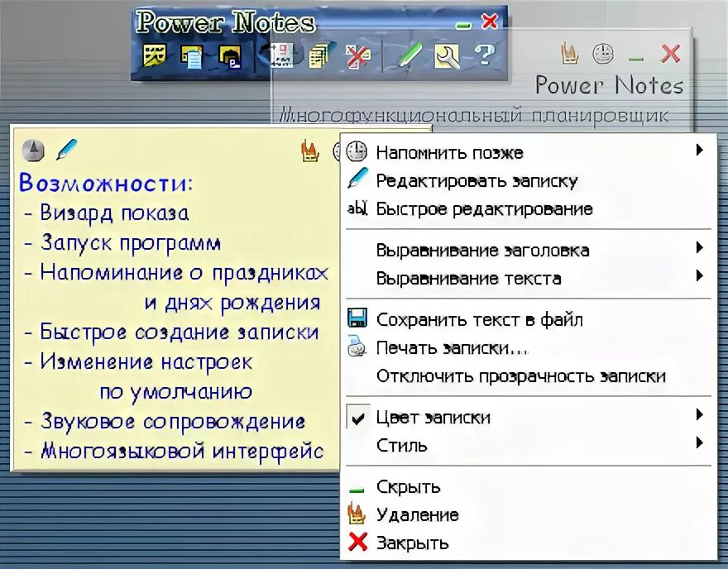Hide transparent note using green dash

[636, 59]
